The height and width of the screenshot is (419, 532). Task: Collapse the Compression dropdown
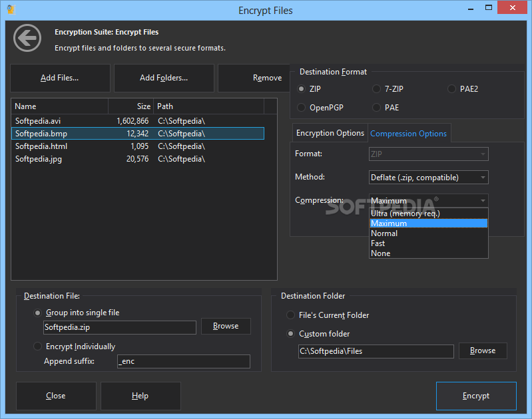tap(483, 201)
